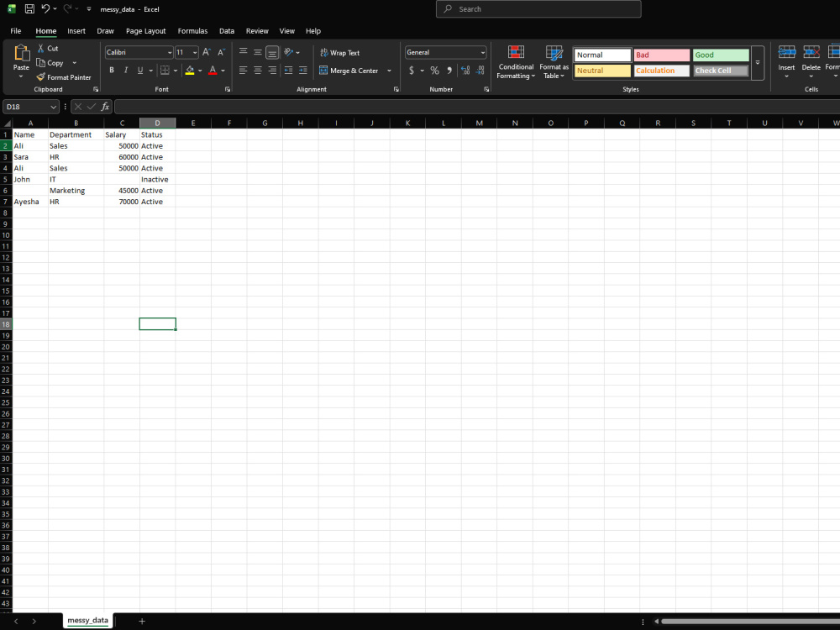Open Number format dialog launcher
840x630 pixels.
(486, 90)
